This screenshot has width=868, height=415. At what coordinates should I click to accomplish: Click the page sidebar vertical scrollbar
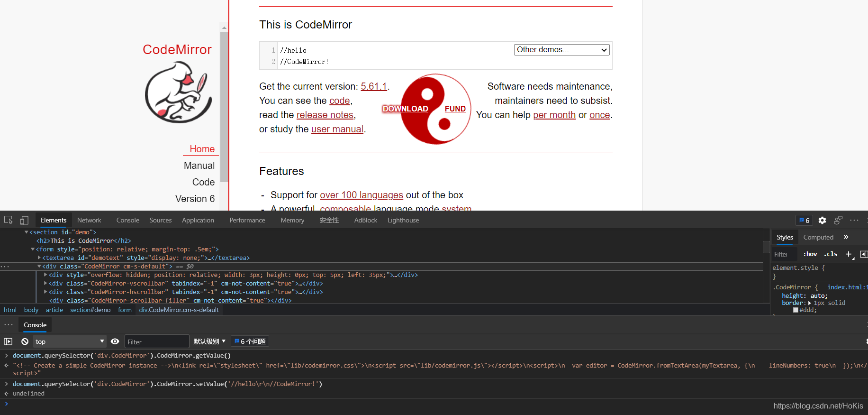224,107
